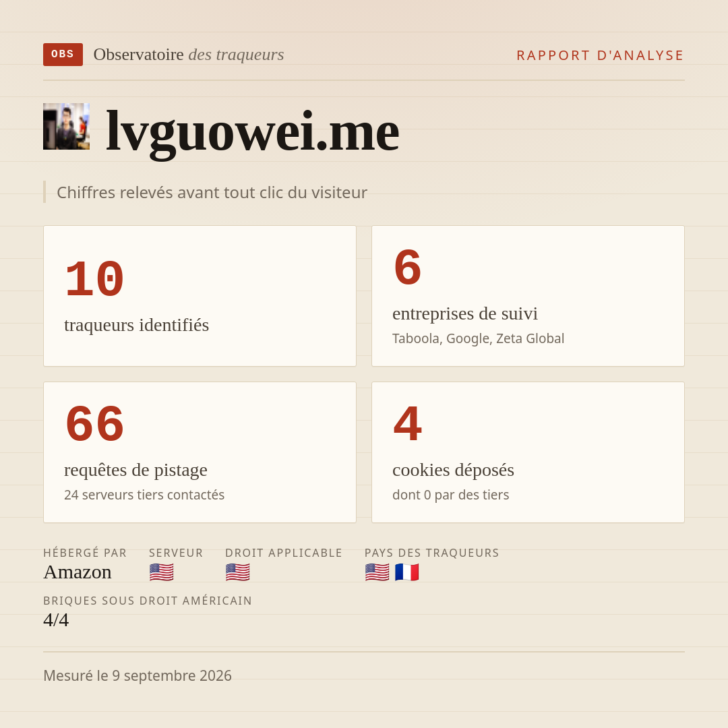This screenshot has width=728, height=728.
Task: Click the Observatoire des traqueurs title
Action: coord(189,55)
